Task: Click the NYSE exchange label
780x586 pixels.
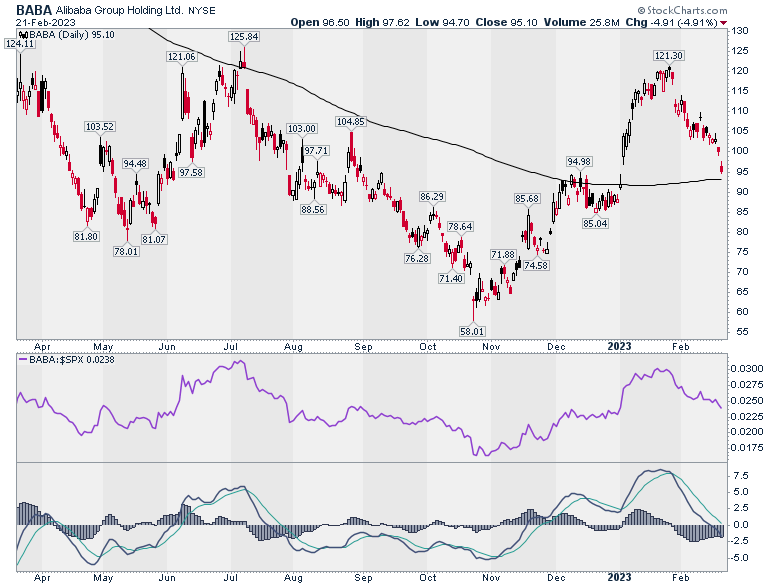Action: tap(201, 10)
